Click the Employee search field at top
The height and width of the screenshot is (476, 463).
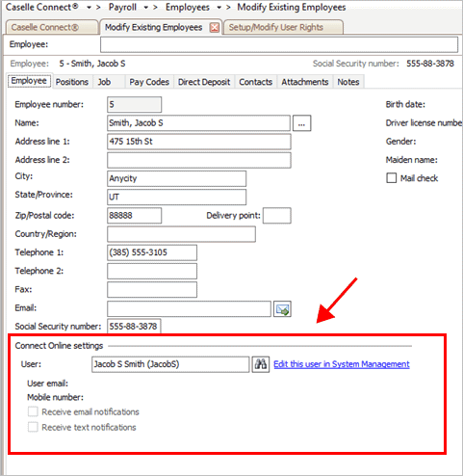coord(279,44)
